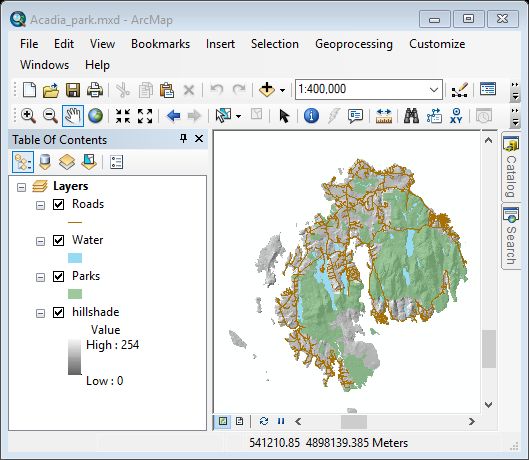This screenshot has width=529, height=460.
Task: Activate the Identify info tool
Action: pyautogui.click(x=311, y=116)
